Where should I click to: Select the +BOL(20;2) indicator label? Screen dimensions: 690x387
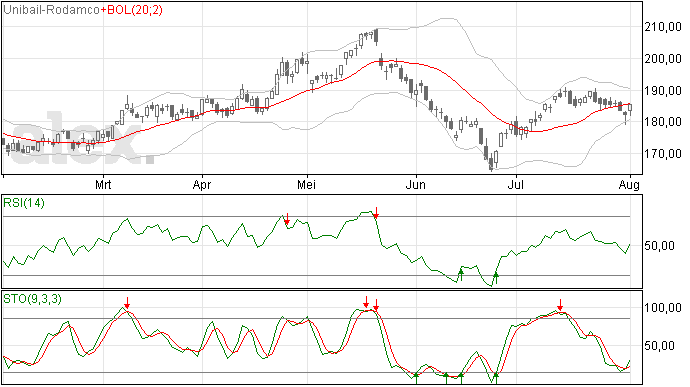pos(131,10)
